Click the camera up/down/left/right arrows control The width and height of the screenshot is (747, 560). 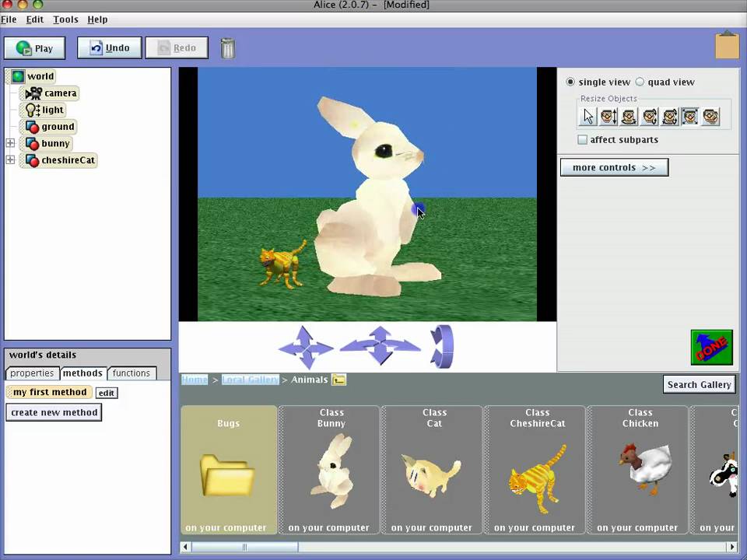pos(305,347)
